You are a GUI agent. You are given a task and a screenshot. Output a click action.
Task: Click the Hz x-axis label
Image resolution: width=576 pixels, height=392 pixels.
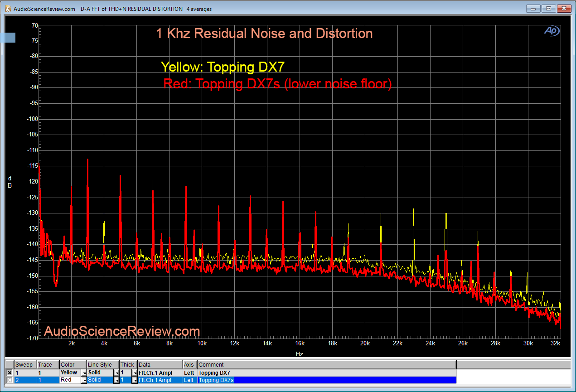click(299, 354)
